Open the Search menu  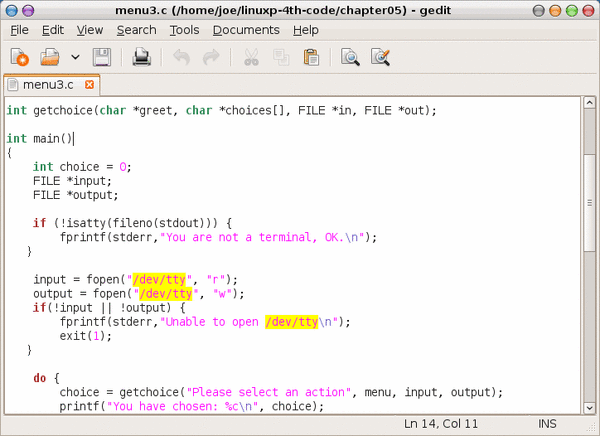[137, 30]
